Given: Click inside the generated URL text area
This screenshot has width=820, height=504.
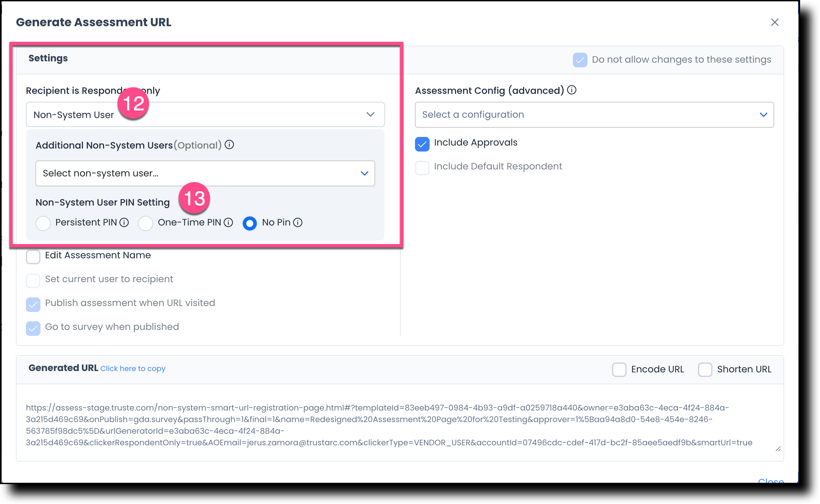Looking at the screenshot, I should [400, 423].
